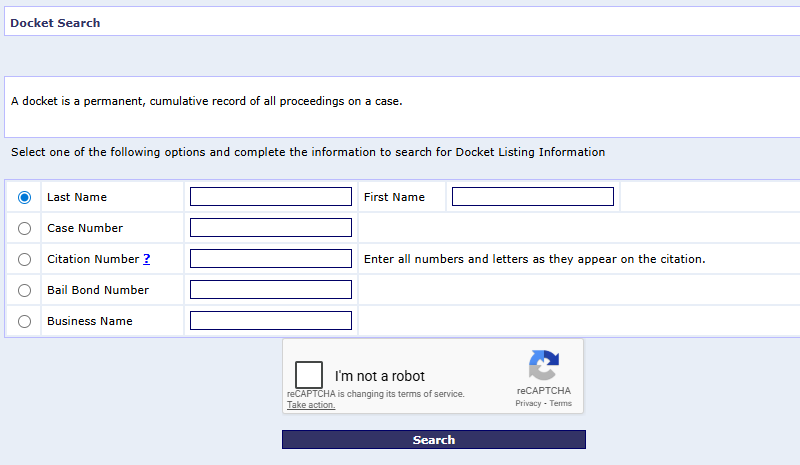This screenshot has height=465, width=800.
Task: Focus the First Name input box
Action: tap(532, 197)
